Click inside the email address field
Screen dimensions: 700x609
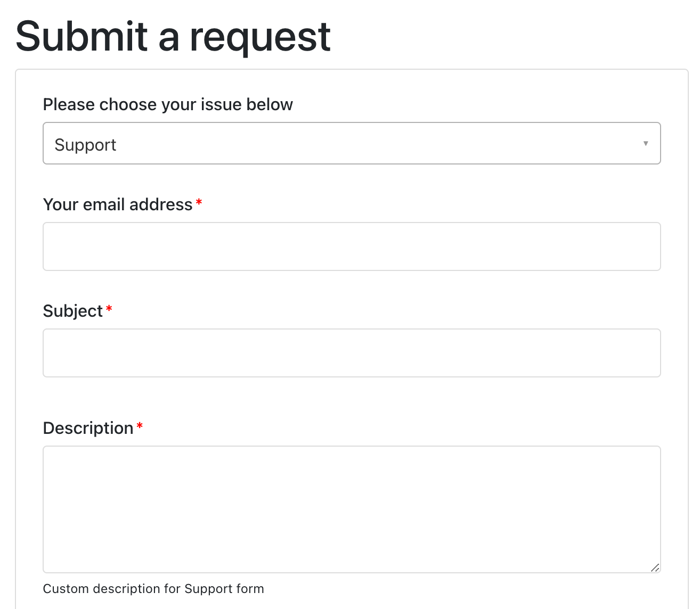(352, 246)
